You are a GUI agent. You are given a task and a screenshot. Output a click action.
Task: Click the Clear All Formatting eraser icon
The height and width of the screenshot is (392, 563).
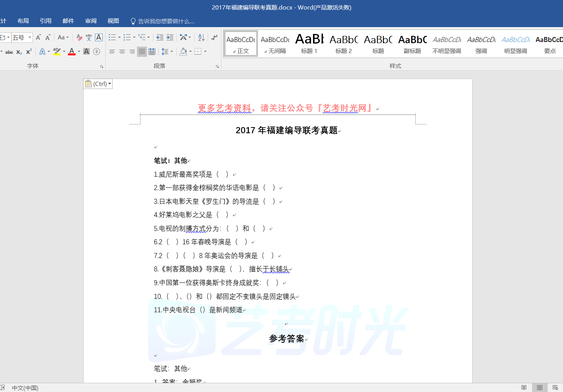(x=79, y=37)
